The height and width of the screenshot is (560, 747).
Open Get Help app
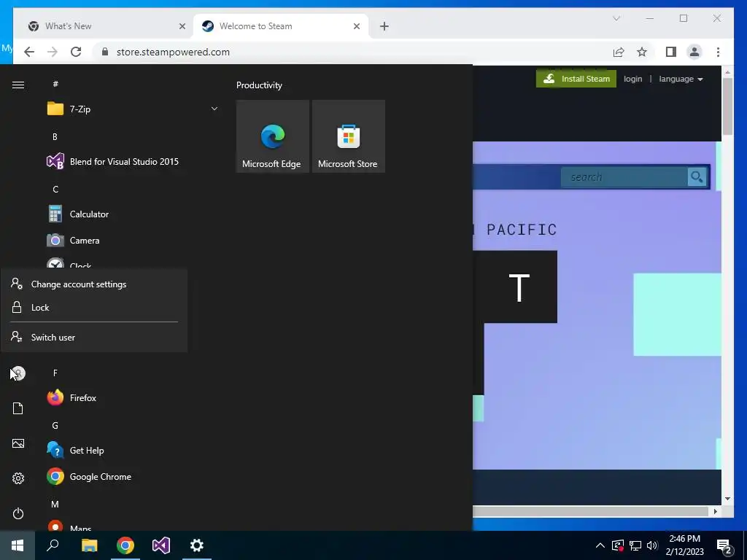coord(133,451)
